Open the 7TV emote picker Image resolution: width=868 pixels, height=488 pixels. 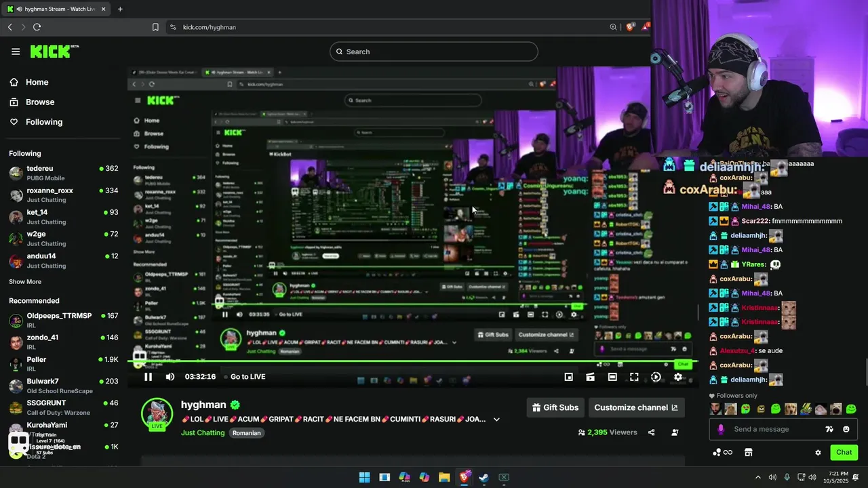[x=829, y=429]
